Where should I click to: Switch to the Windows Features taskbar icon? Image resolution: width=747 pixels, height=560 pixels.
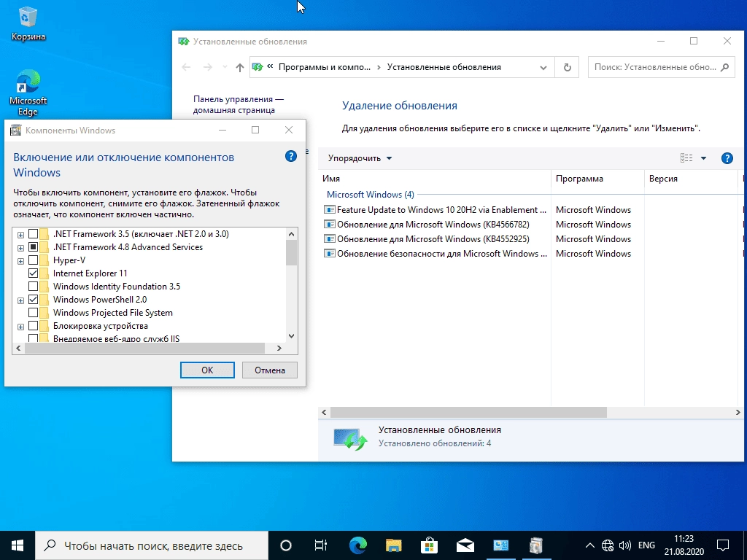pyautogui.click(x=536, y=545)
